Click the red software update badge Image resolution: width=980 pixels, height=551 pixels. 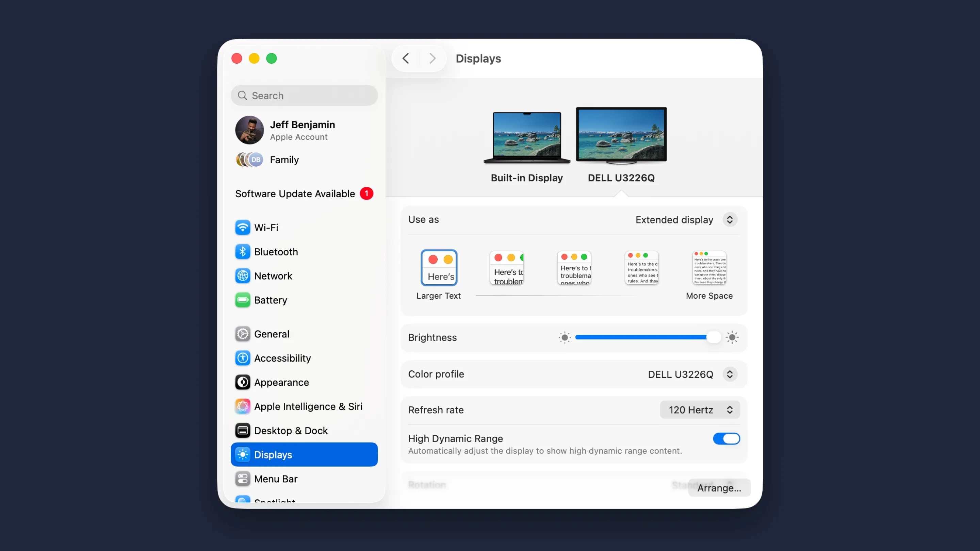[367, 194]
